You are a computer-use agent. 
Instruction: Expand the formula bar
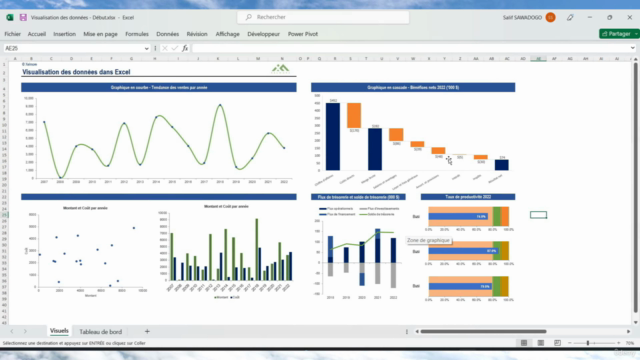pos(633,48)
